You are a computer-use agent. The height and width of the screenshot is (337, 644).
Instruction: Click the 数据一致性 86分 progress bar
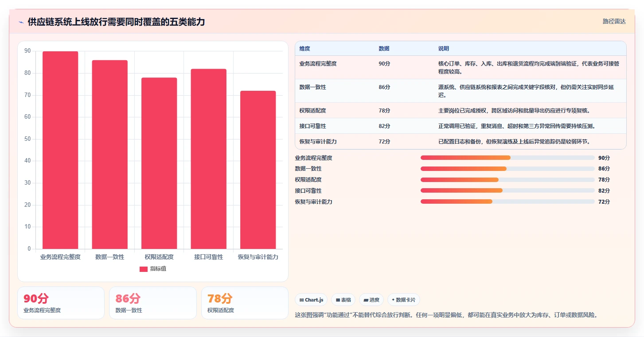[507, 169]
